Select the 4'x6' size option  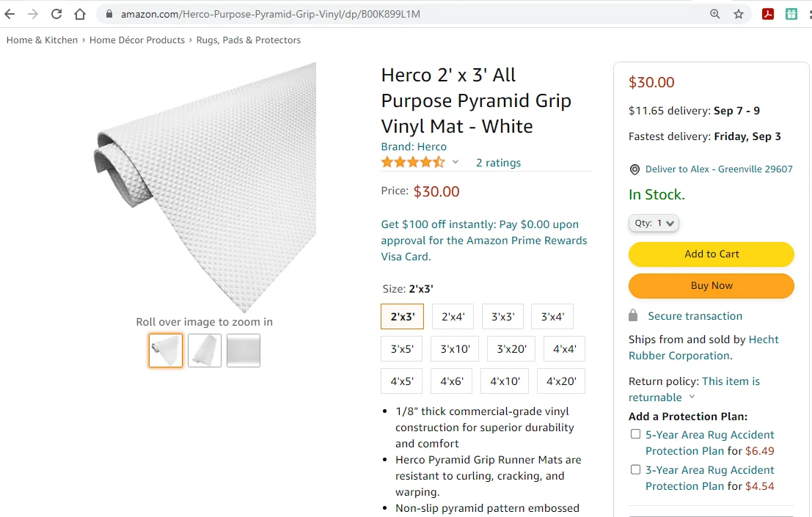pyautogui.click(x=452, y=381)
